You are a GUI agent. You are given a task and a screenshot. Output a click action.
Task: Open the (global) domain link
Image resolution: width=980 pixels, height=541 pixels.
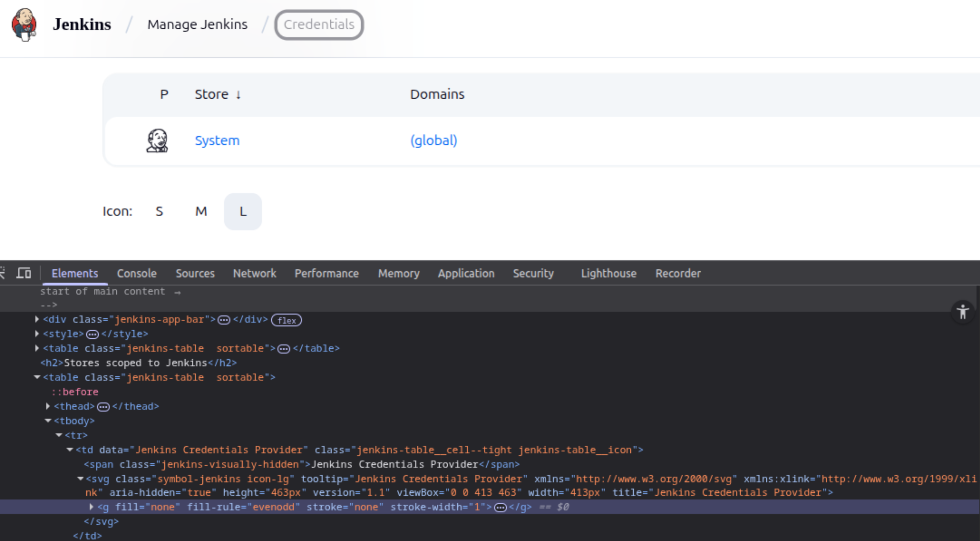(433, 140)
